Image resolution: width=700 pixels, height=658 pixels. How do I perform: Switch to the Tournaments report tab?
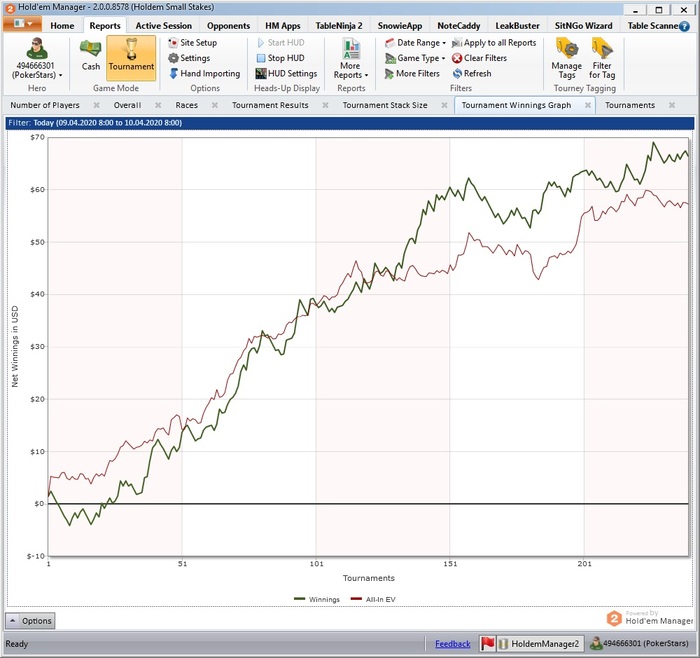click(x=630, y=105)
